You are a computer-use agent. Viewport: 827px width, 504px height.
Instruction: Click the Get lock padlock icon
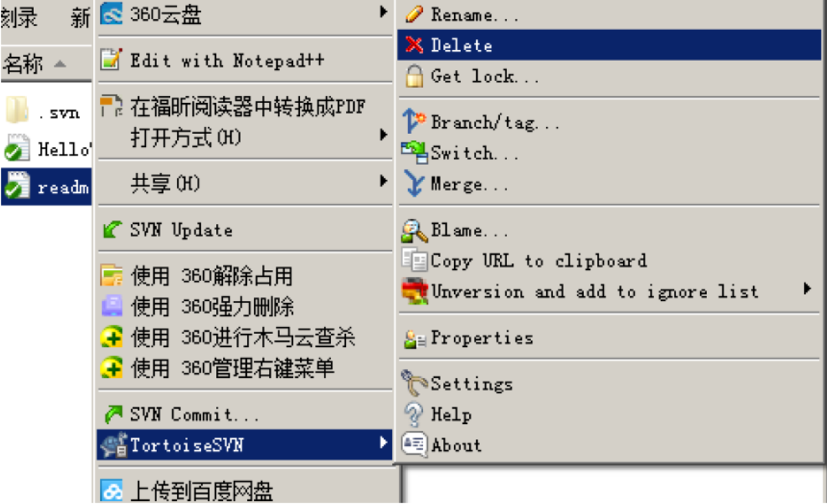coord(415,76)
